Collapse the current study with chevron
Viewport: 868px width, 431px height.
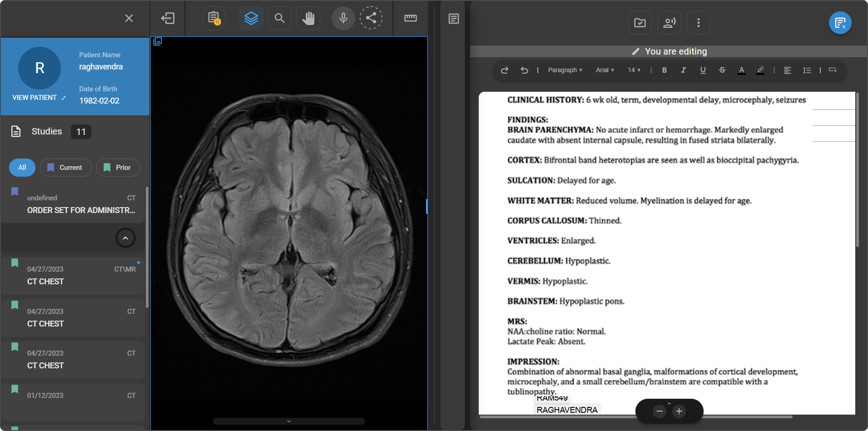pos(125,238)
